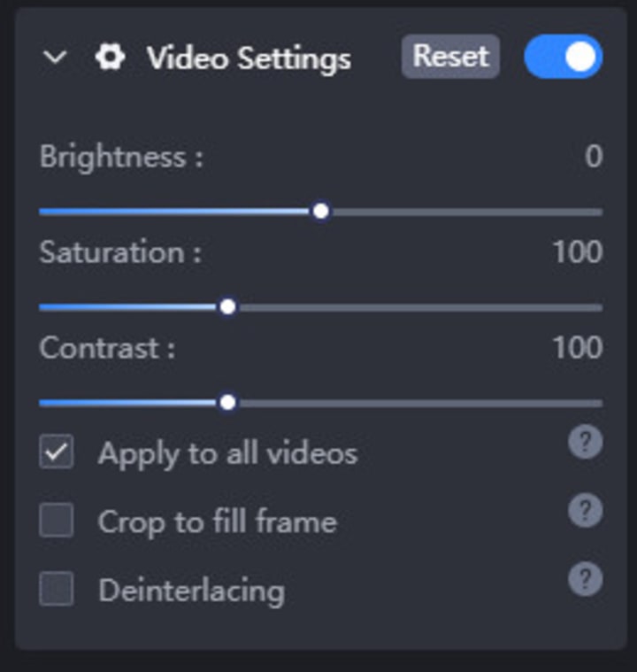The width and height of the screenshot is (637, 672).
Task: Click the Saturation label
Action: (120, 252)
